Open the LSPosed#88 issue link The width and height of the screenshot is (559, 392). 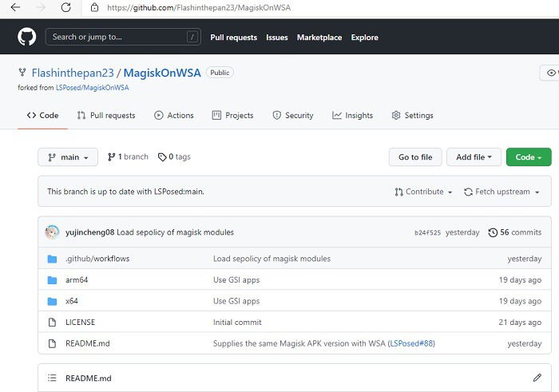tap(411, 343)
